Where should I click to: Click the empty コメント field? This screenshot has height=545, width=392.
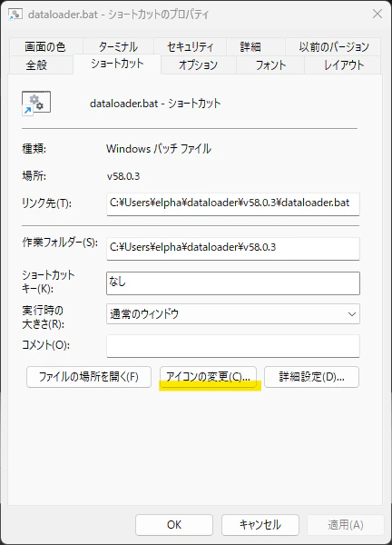[233, 346]
